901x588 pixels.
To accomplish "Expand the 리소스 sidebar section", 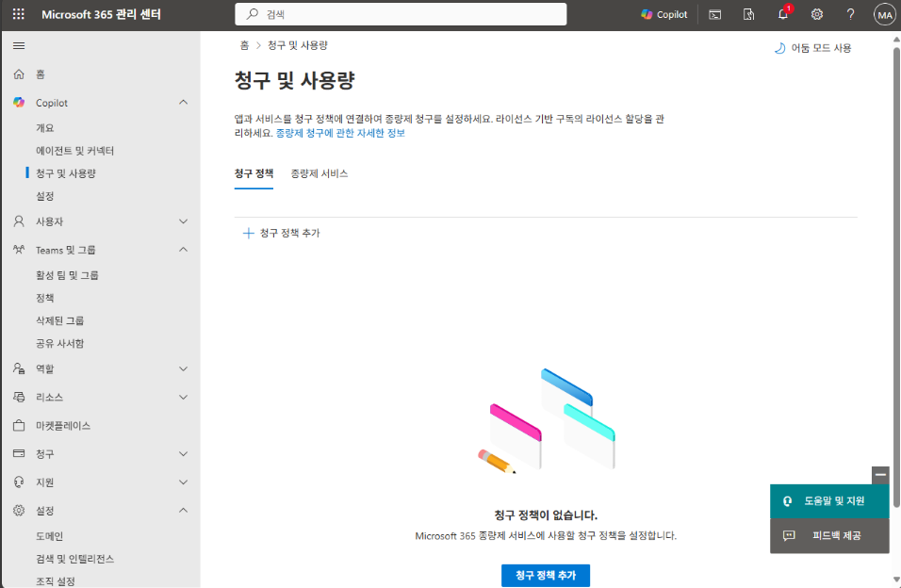I will coord(183,397).
